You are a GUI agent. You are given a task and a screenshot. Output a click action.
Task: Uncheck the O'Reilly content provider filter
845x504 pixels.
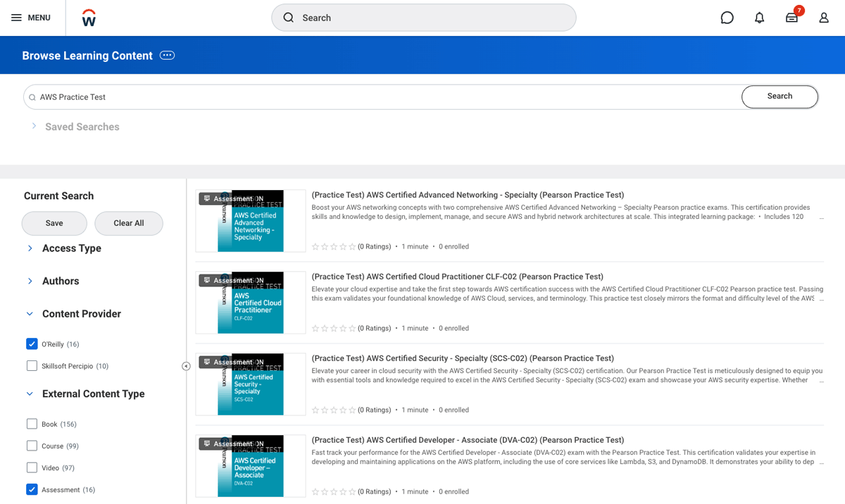tap(32, 344)
